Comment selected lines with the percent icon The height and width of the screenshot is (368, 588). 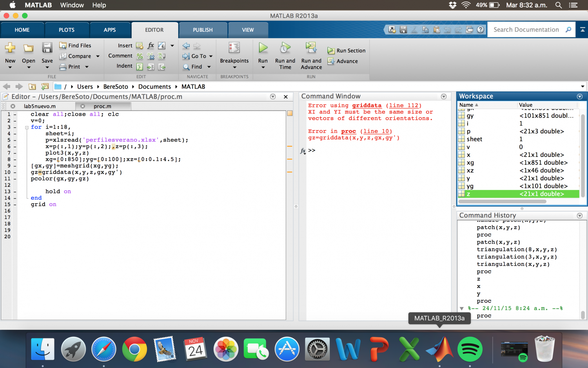pos(140,56)
